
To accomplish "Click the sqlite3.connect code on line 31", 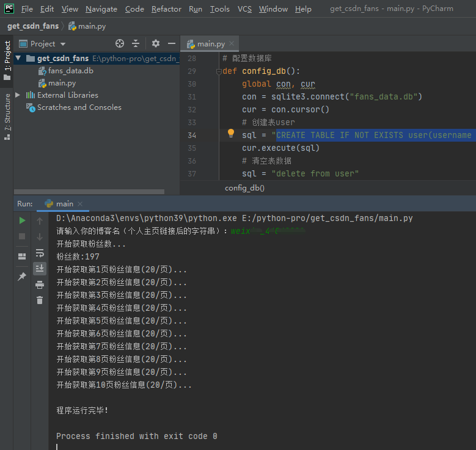I will 308,97.
